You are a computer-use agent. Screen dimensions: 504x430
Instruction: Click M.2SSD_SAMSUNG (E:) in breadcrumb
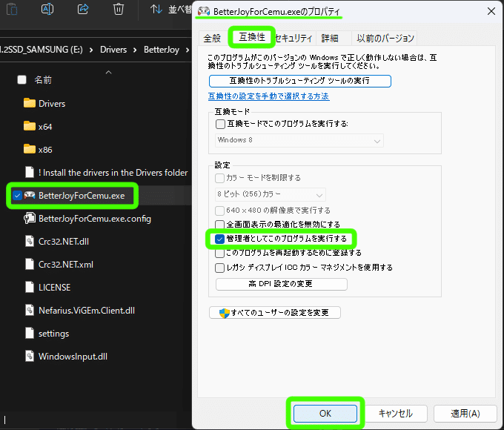tap(42, 50)
